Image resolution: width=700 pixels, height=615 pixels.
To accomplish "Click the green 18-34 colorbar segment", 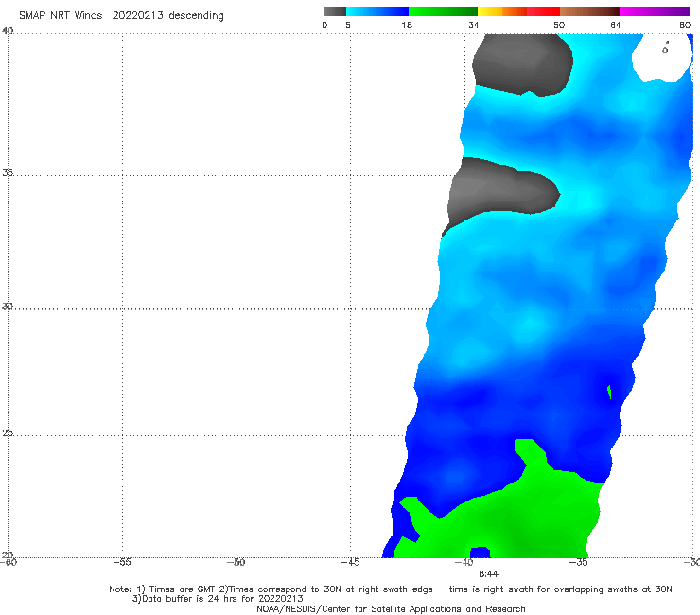I will click(443, 11).
